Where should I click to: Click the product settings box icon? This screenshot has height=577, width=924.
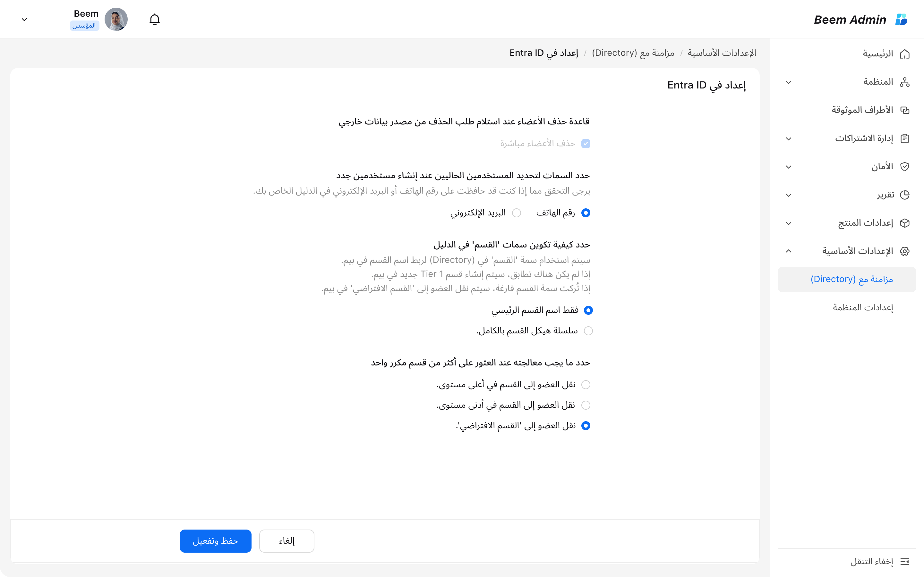904,223
